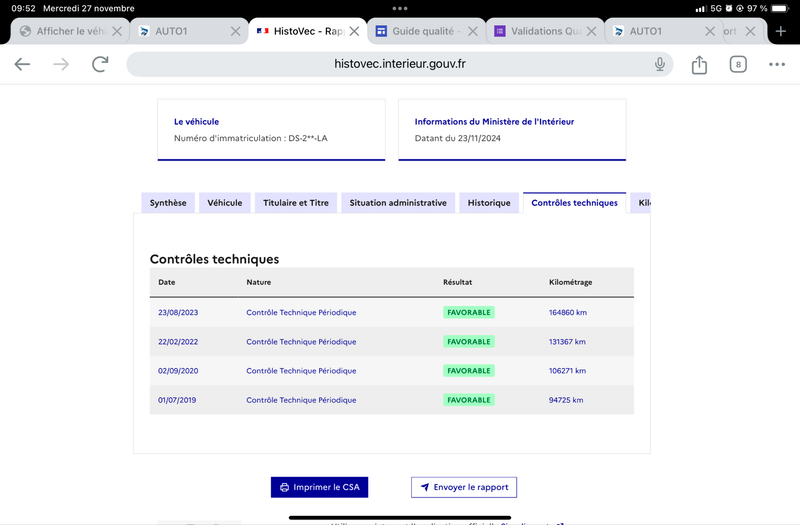Click the Date column header
This screenshot has height=525, width=800.
tap(167, 282)
